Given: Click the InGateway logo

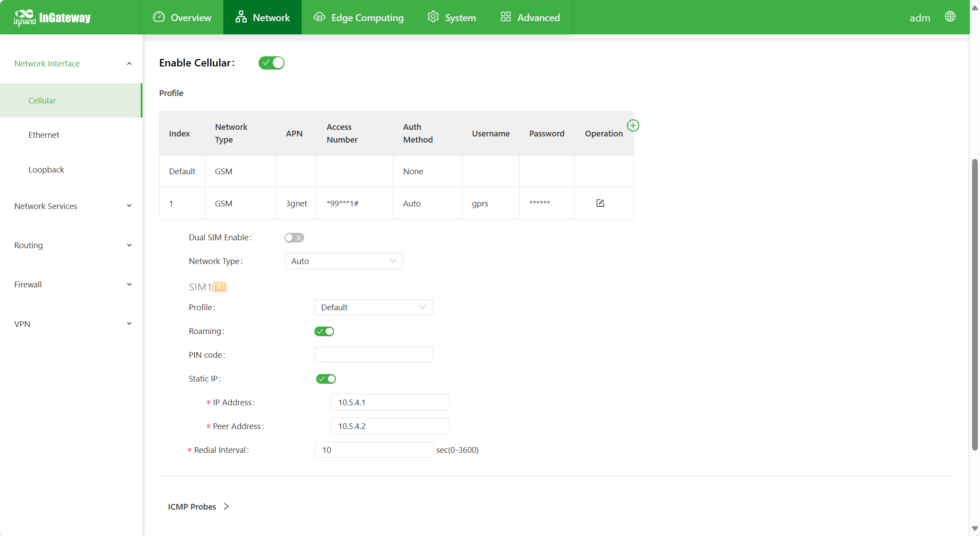Looking at the screenshot, I should click(52, 18).
